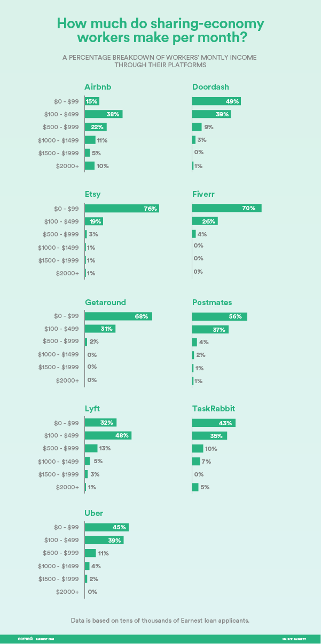Click the Earnest logo in the footer
The height and width of the screenshot is (644, 321).
[x=26, y=638]
